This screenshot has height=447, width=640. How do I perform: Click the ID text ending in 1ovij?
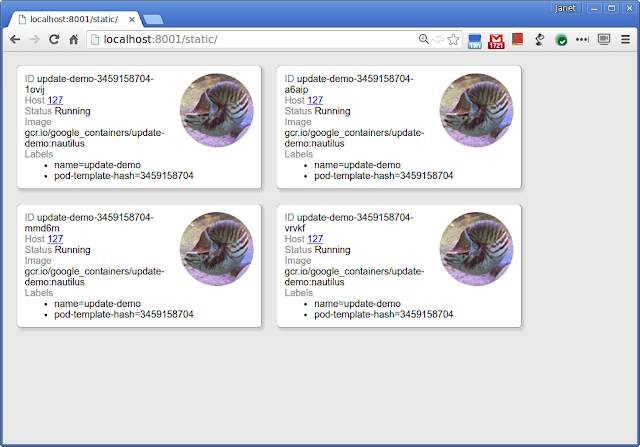(89, 84)
